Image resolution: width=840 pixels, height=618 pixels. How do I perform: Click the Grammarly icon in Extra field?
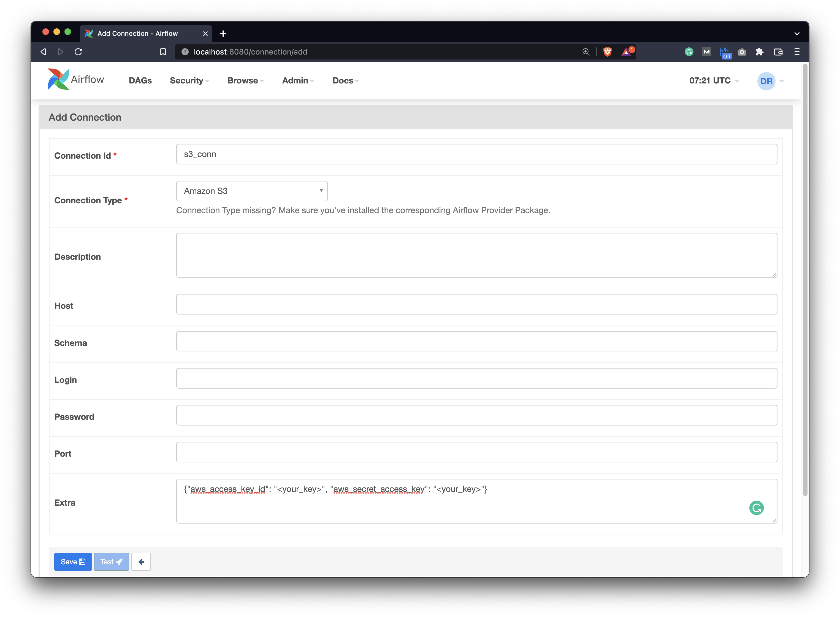(756, 508)
